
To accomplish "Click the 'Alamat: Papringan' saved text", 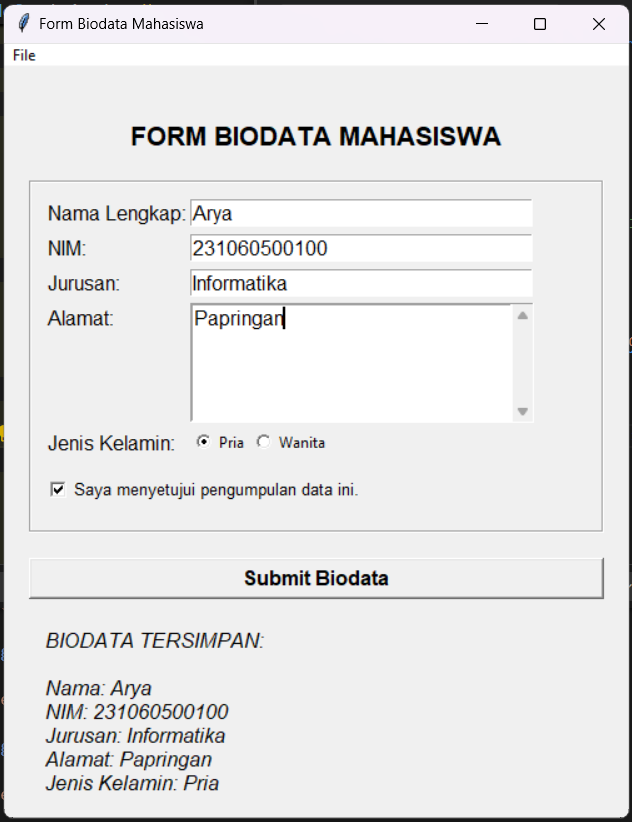I will pos(127,759).
